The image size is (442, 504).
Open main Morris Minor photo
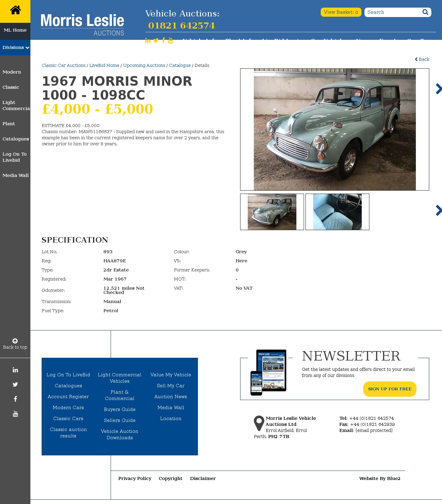click(x=335, y=129)
